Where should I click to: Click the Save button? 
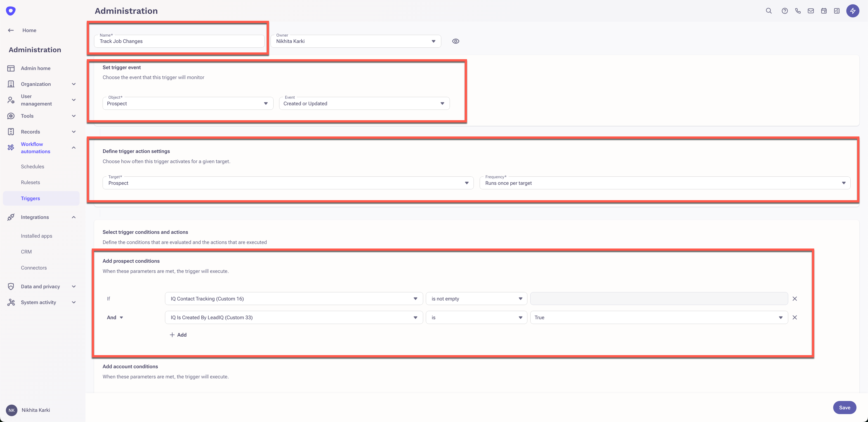[844, 408]
